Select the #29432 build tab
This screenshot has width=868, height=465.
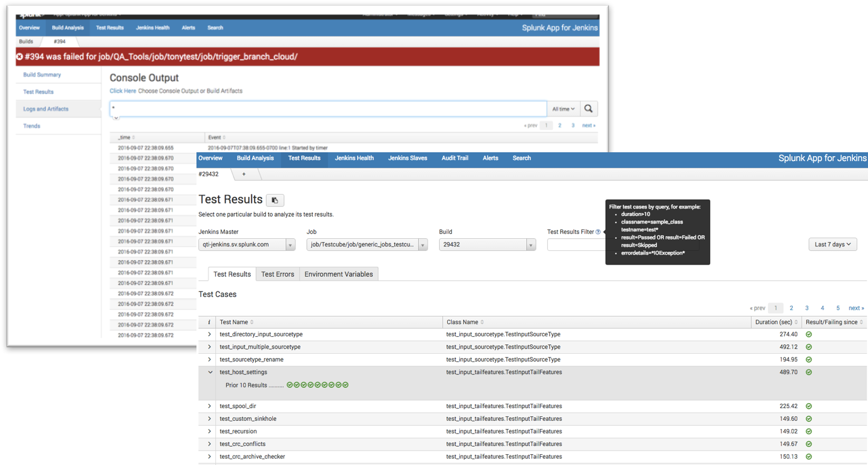click(x=208, y=174)
